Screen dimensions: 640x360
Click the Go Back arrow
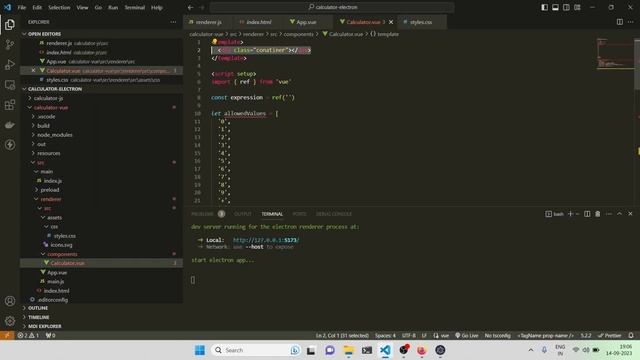(x=191, y=7)
